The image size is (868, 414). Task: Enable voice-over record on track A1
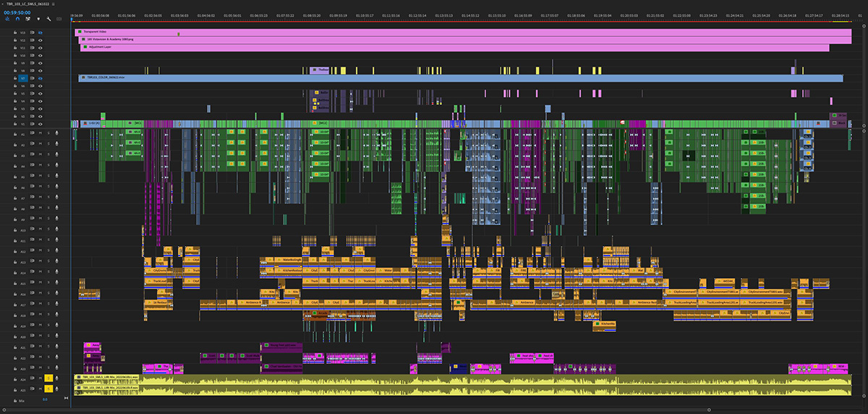click(x=56, y=133)
